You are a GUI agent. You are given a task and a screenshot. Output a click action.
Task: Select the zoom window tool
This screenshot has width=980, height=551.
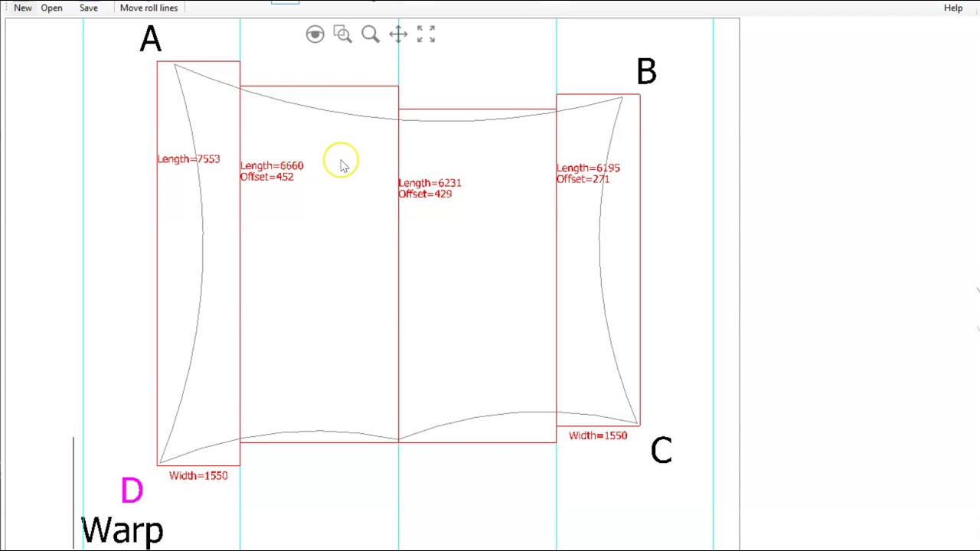click(343, 34)
